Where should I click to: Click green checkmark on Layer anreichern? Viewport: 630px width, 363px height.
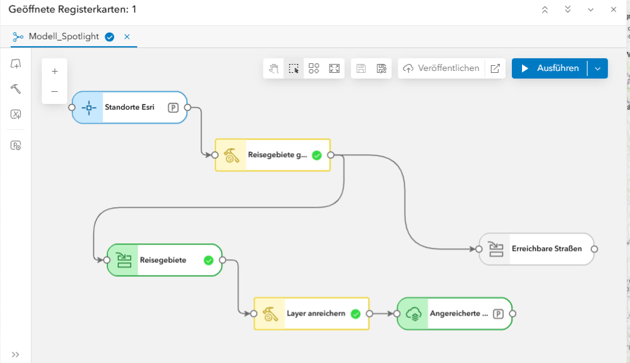coord(356,314)
